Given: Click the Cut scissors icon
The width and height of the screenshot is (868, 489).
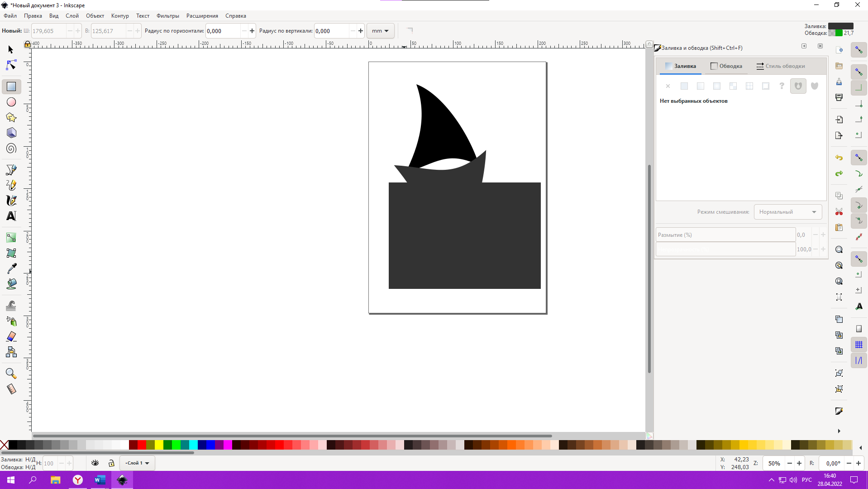Looking at the screenshot, I should click(x=839, y=212).
